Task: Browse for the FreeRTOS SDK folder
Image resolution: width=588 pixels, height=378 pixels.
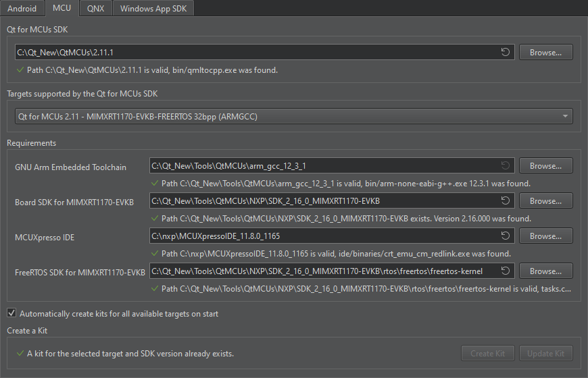Action: [545, 271]
